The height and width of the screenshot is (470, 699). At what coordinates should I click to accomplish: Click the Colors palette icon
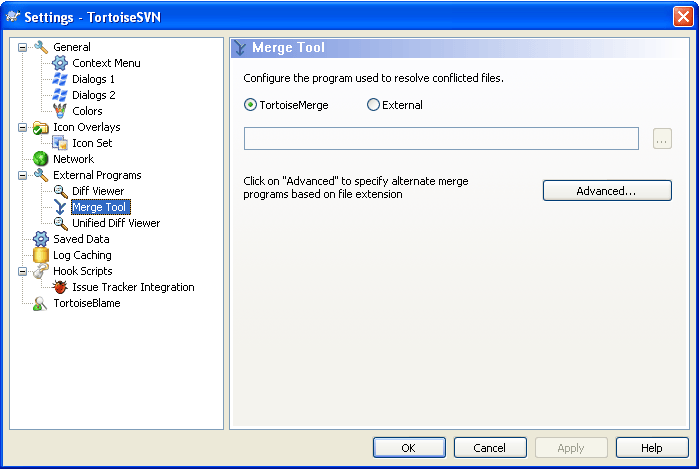[60, 111]
